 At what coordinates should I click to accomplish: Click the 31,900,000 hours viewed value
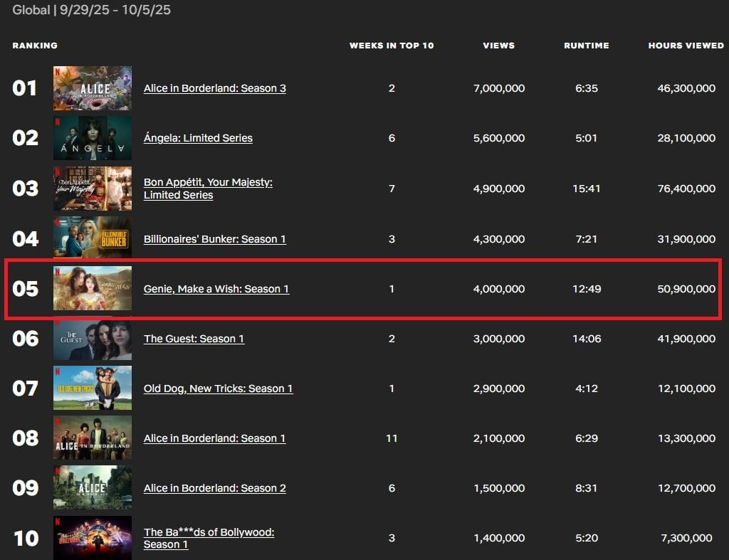(686, 239)
